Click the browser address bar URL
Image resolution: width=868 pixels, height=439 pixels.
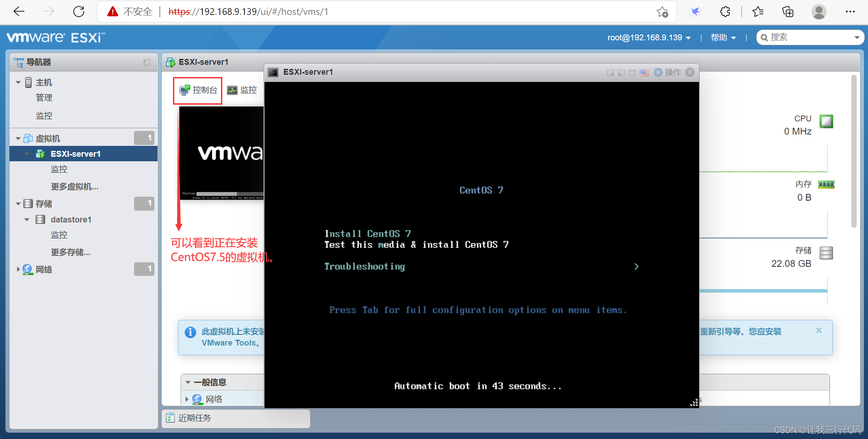pos(248,12)
